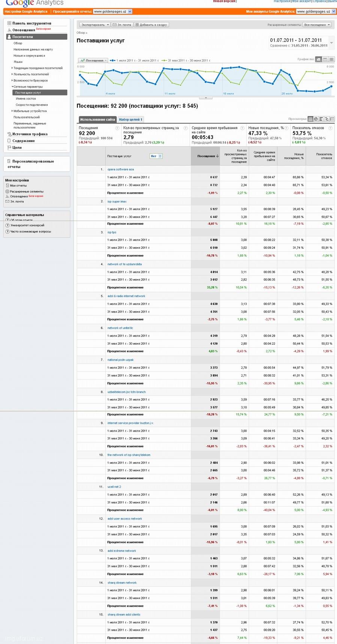Open the Нет secondary dimension dropdown
Image resolution: width=337 pixels, height=644 pixels.
[156, 156]
